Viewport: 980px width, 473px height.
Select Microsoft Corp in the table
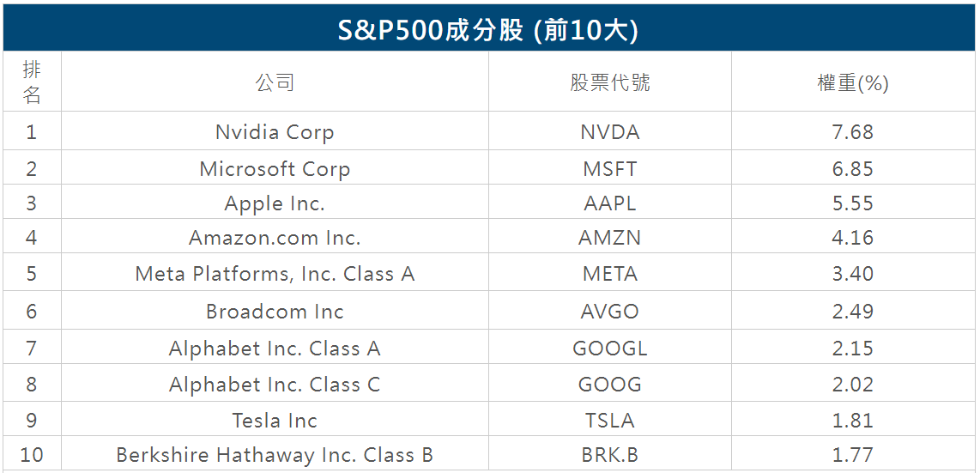tap(275, 169)
